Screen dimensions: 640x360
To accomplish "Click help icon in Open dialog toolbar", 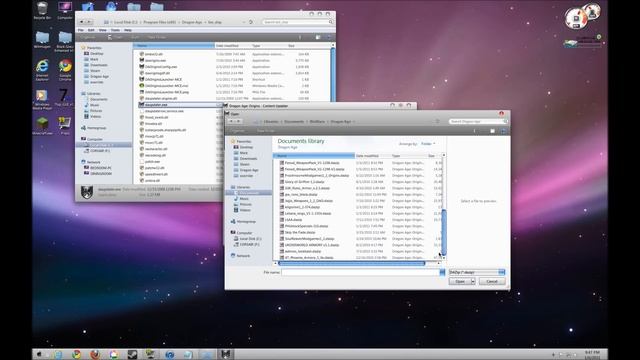I will 503,131.
